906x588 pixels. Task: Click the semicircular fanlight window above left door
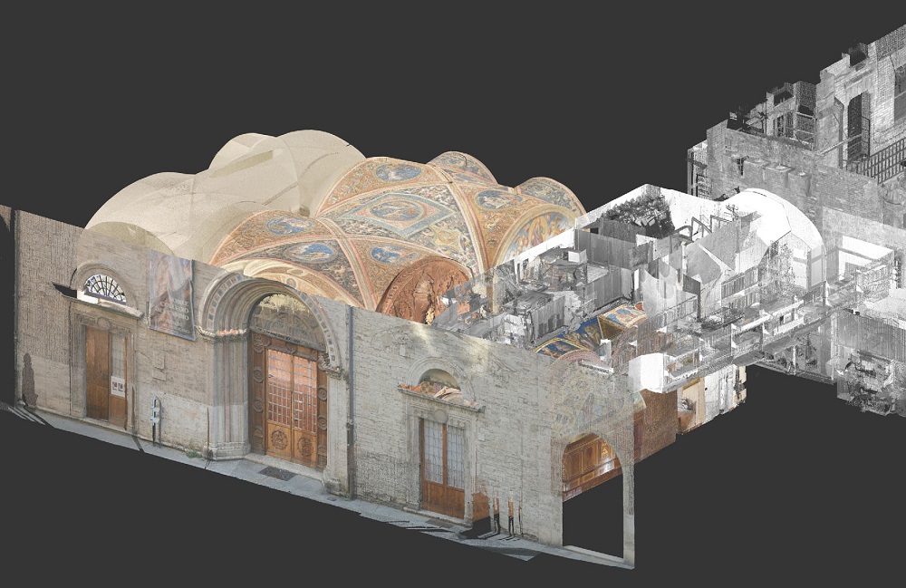(x=104, y=288)
